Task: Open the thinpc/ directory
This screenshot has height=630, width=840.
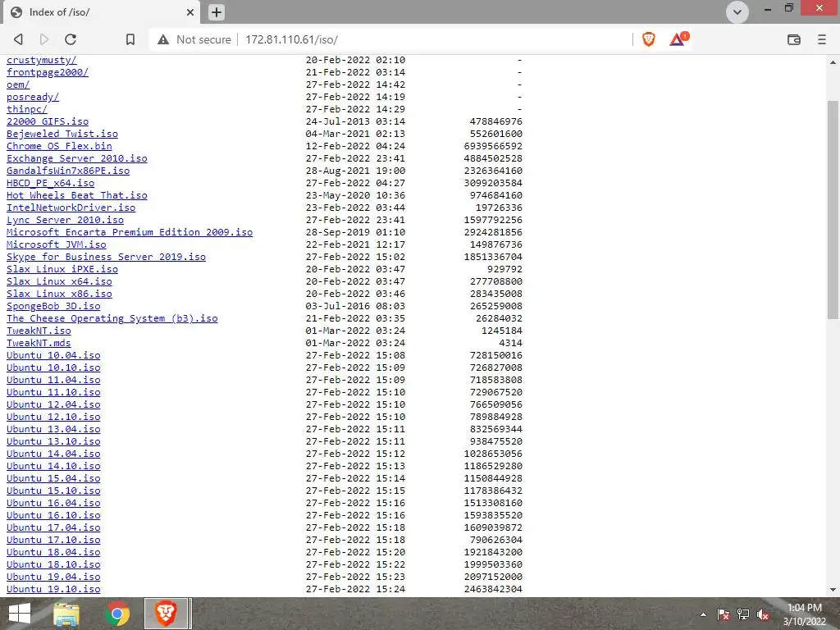Action: pos(27,109)
